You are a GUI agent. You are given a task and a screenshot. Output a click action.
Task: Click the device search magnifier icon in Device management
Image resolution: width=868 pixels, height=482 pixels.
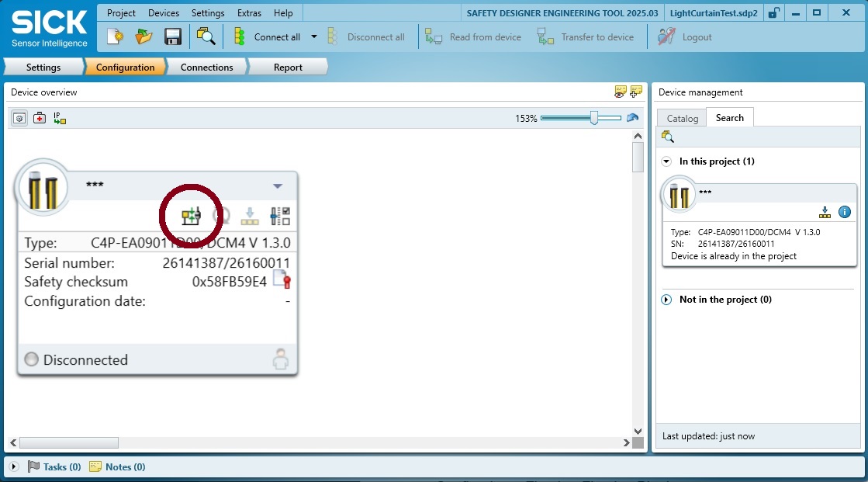668,137
